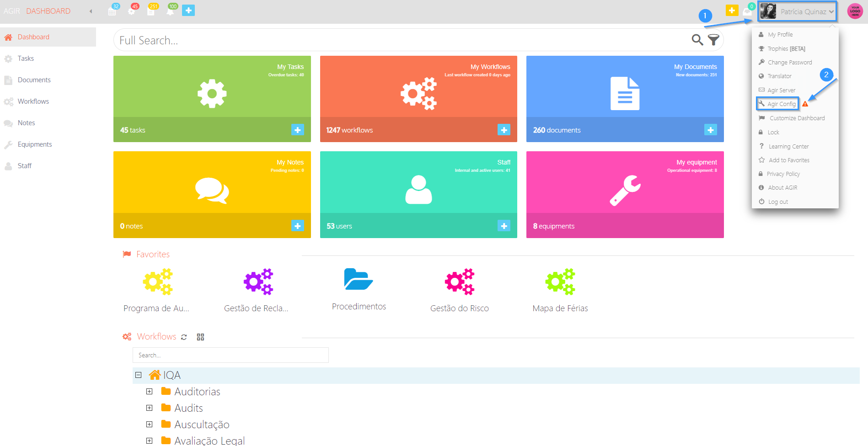The height and width of the screenshot is (446, 868).
Task: Go to Documents in sidebar
Action: click(48, 80)
